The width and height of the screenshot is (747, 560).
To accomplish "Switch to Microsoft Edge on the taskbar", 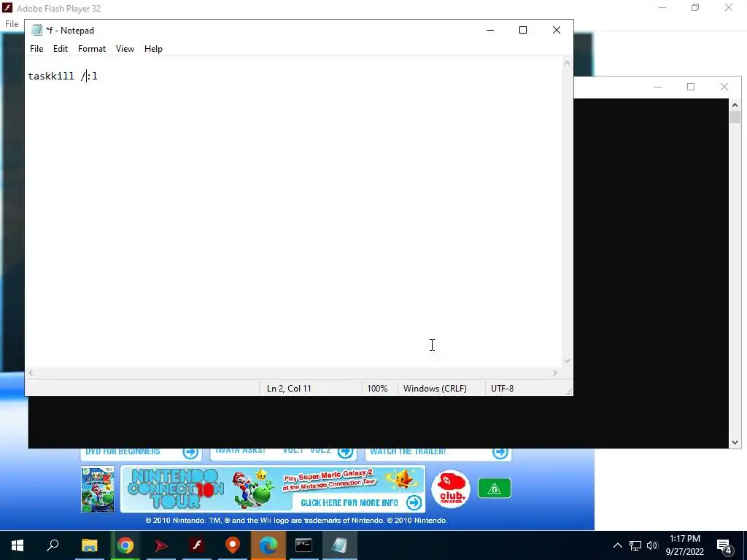I will [x=268, y=545].
